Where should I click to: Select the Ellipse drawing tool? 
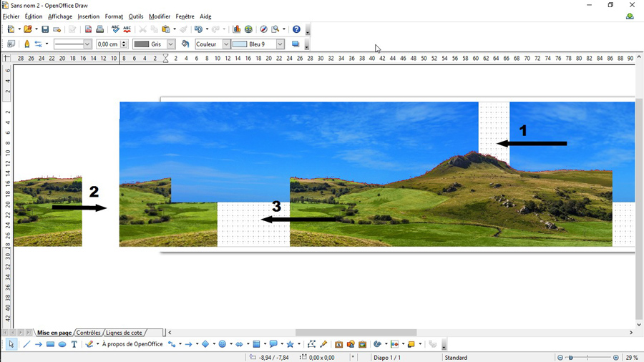click(62, 344)
